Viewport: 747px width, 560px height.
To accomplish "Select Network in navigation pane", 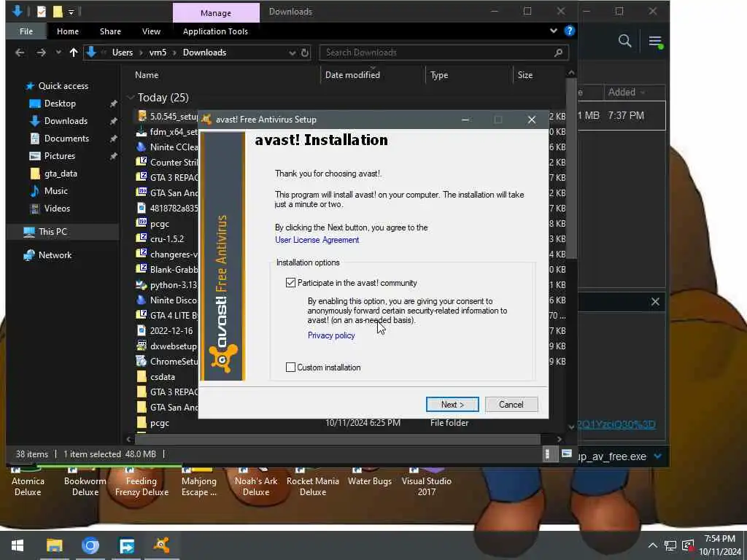I will (x=55, y=255).
